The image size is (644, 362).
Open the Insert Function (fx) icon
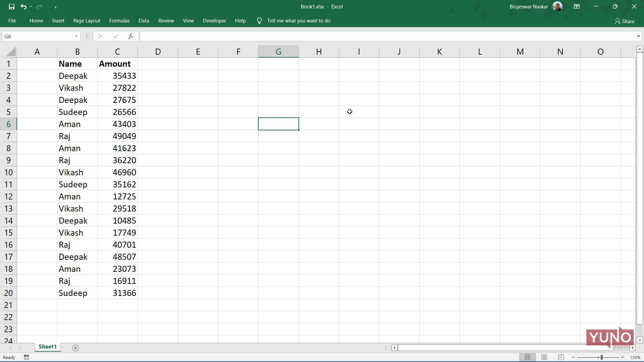(131, 36)
